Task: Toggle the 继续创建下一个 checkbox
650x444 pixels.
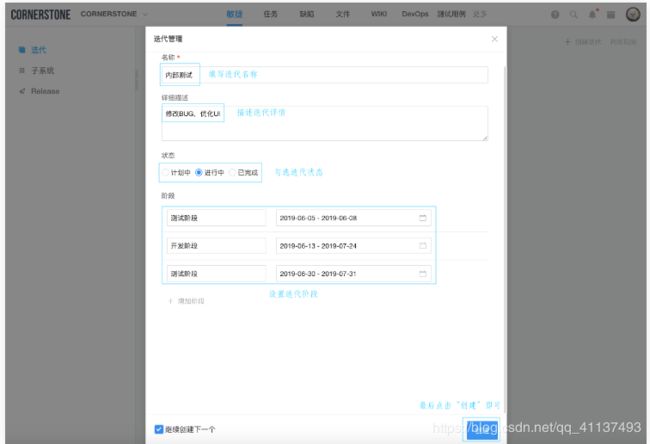Action: click(159, 429)
